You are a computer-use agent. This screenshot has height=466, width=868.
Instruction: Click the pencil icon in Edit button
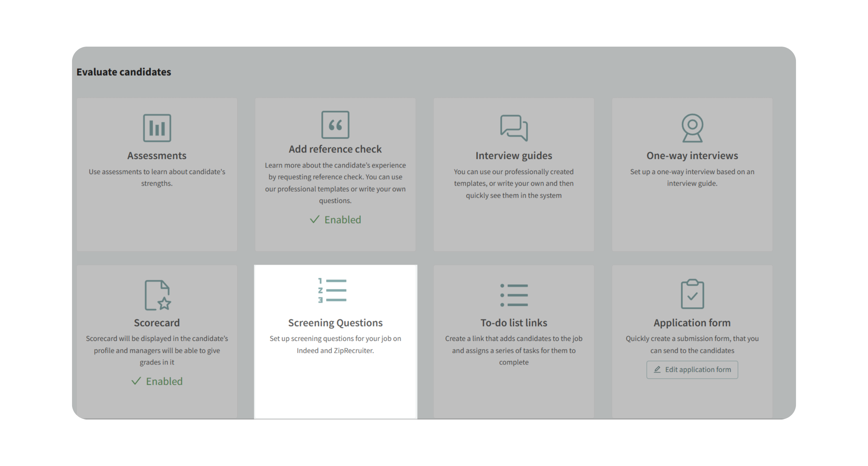tap(657, 370)
